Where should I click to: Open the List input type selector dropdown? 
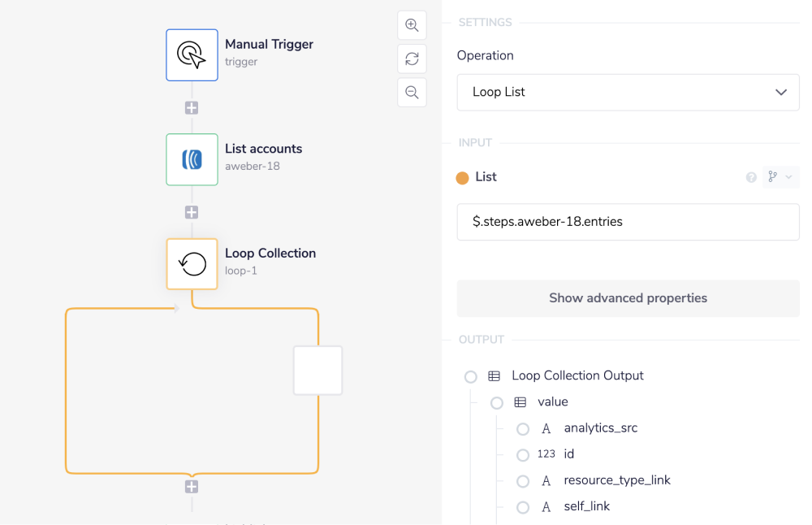coord(780,177)
